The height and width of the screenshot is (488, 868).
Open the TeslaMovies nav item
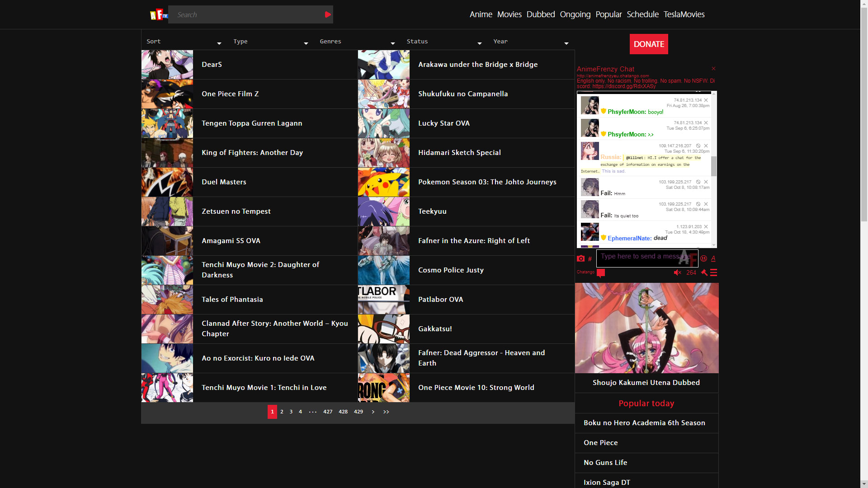pyautogui.click(x=684, y=14)
